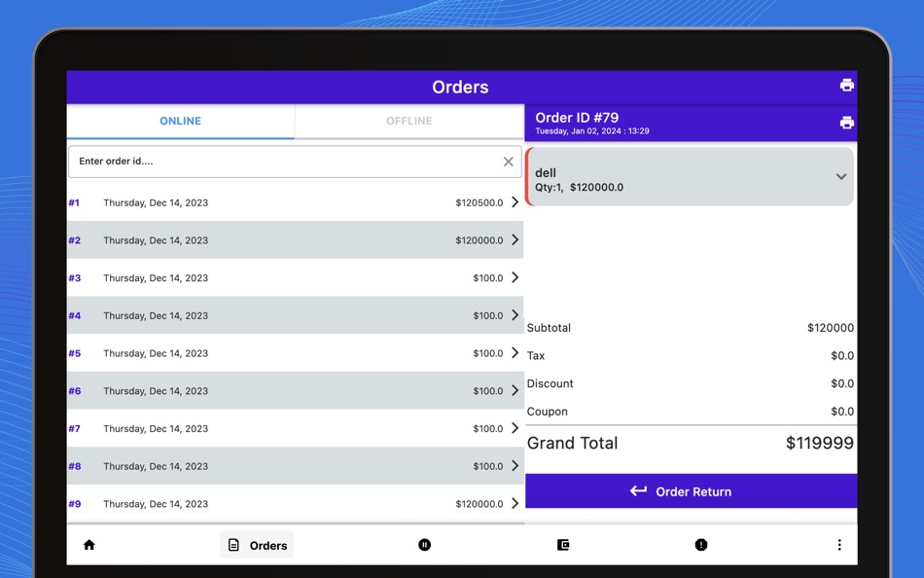The image size is (924, 578).
Task: Switch to the OFFLINE tab
Action: tap(409, 121)
